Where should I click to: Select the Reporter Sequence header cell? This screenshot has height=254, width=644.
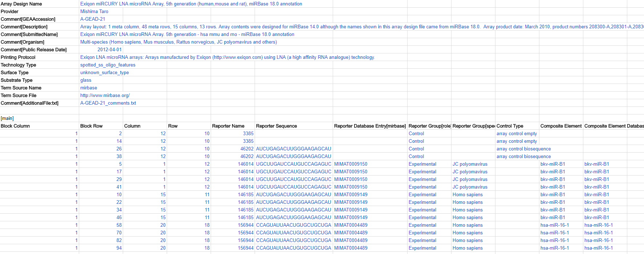276,126
